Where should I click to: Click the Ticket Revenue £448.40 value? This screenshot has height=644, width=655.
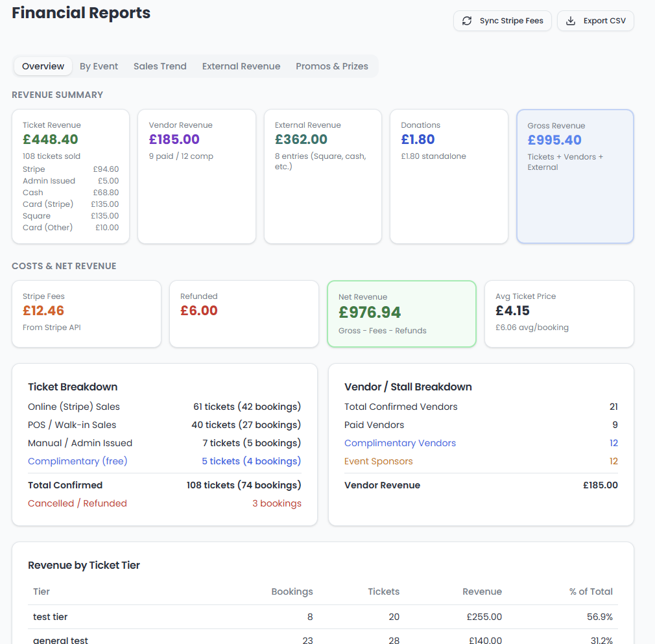point(51,139)
